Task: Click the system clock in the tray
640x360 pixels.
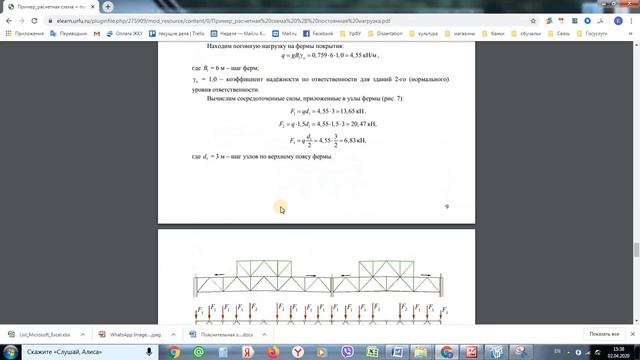Action: [619, 352]
